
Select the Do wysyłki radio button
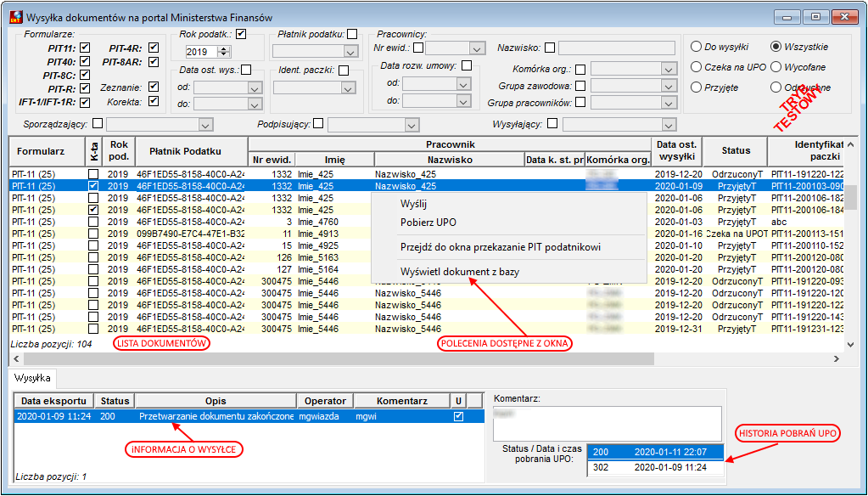696,47
